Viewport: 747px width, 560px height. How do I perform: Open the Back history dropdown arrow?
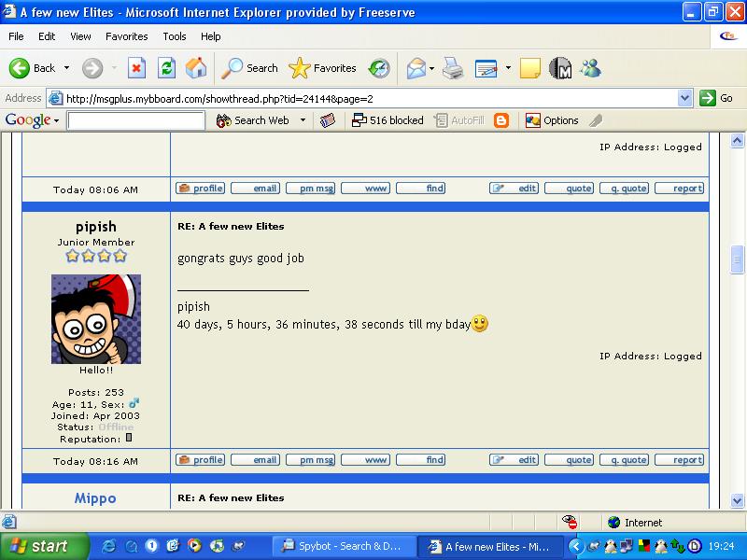[66, 68]
